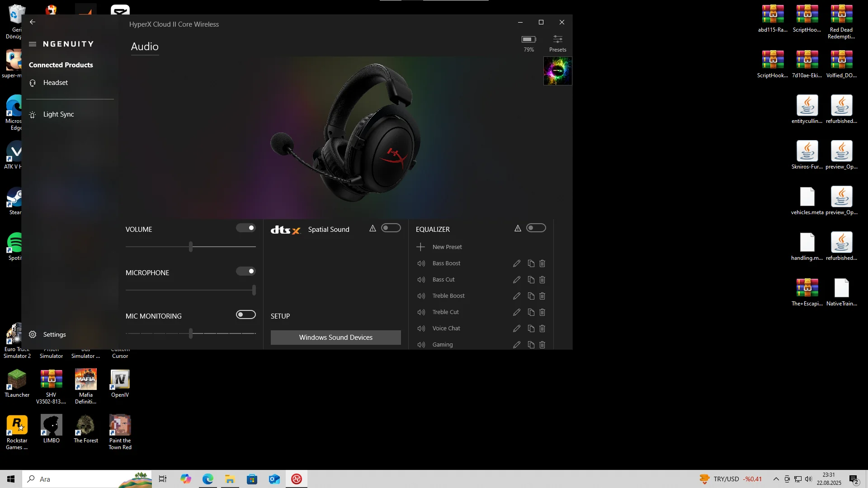This screenshot has height=488, width=868.
Task: Open the colorful preset thumbnail image
Action: point(557,71)
